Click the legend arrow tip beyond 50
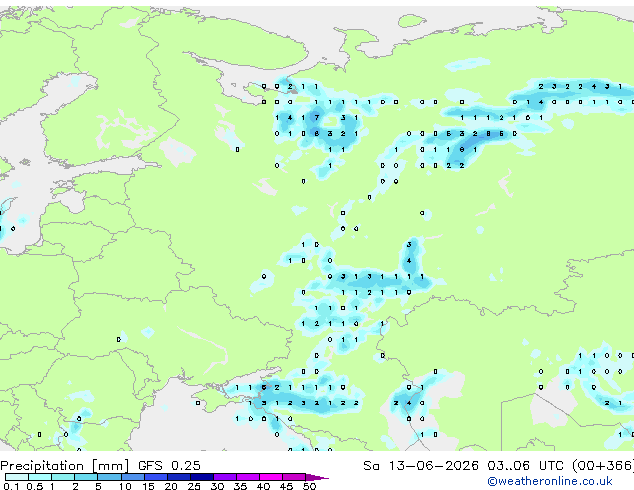Image resolution: width=634 pixels, height=490 pixels. click(x=317, y=477)
